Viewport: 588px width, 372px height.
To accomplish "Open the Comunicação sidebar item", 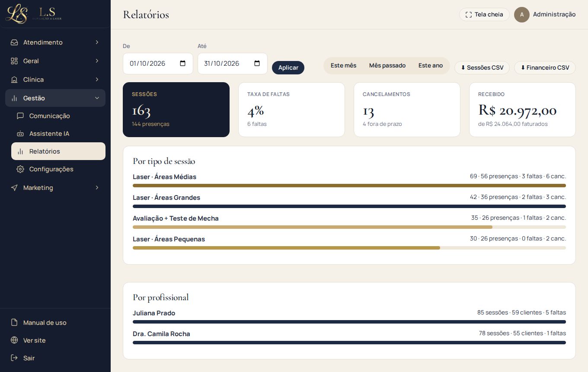I will tap(58, 116).
